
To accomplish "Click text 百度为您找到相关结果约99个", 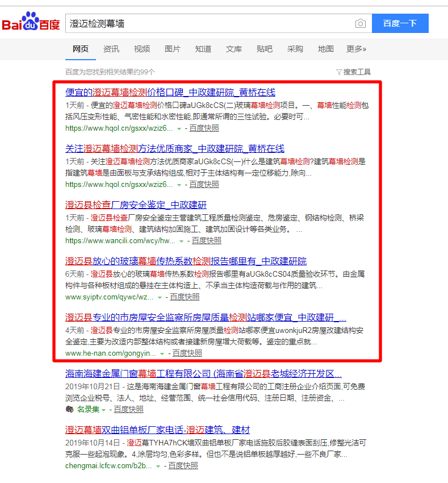I will pyautogui.click(x=110, y=72).
